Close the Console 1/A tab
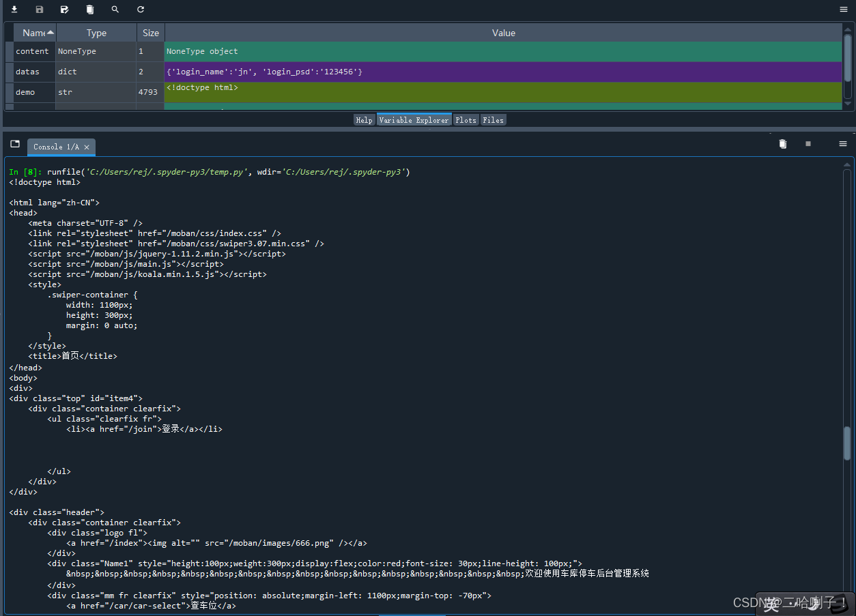The image size is (856, 616). 87,147
